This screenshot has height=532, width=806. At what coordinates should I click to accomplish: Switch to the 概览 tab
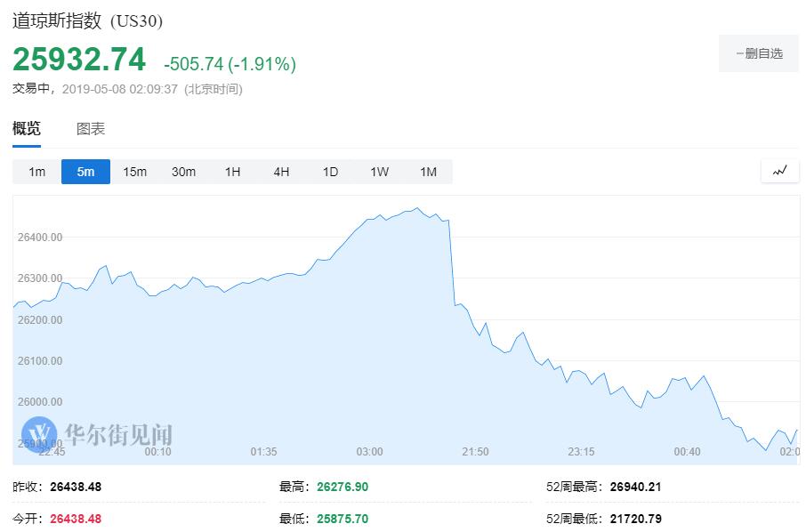27,129
